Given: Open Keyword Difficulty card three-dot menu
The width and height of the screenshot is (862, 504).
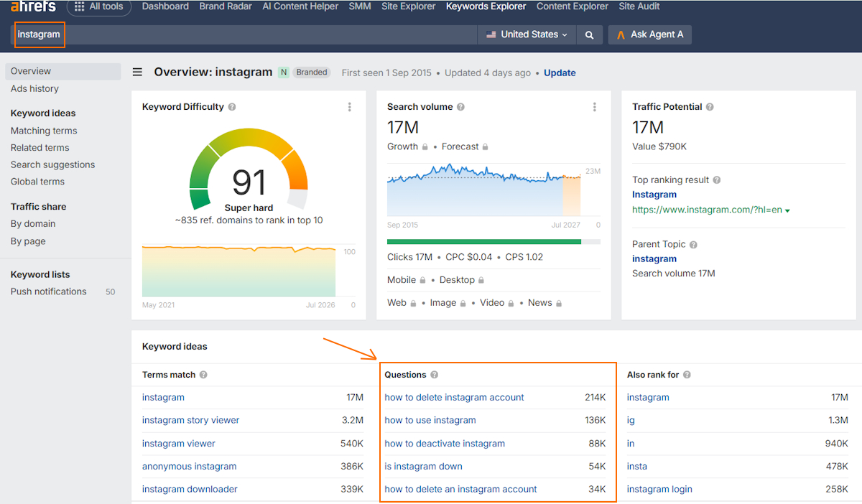Looking at the screenshot, I should (350, 107).
